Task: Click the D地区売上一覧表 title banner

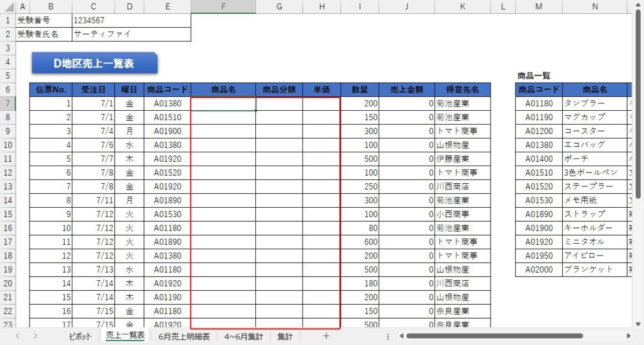Action: (94, 63)
